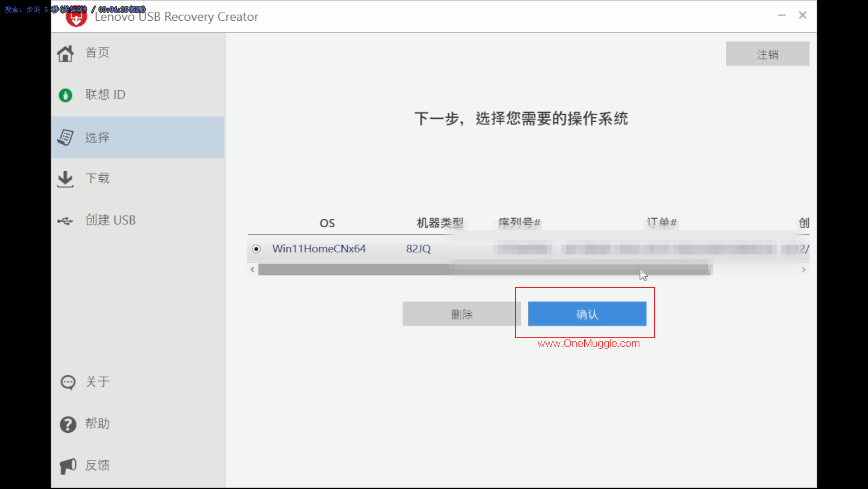Screen dimensions: 868x489
Task: Select the Win11HomeCNx64 radio button
Action: [256, 249]
